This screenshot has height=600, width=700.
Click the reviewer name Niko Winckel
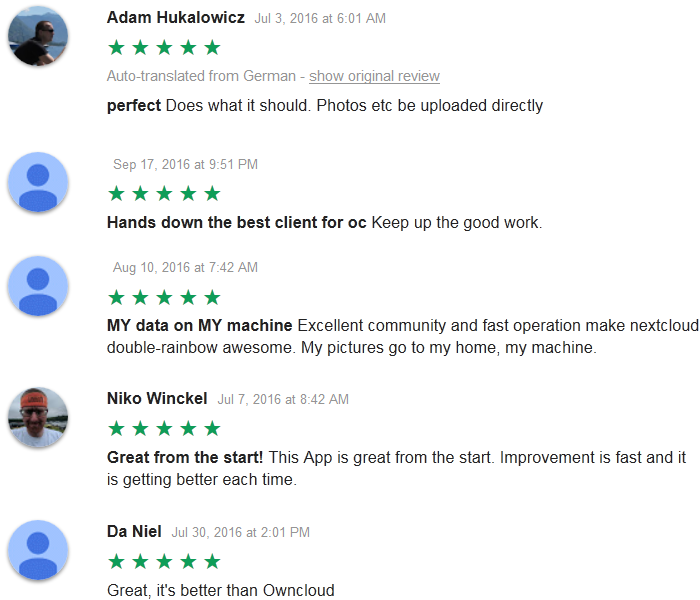pos(157,398)
